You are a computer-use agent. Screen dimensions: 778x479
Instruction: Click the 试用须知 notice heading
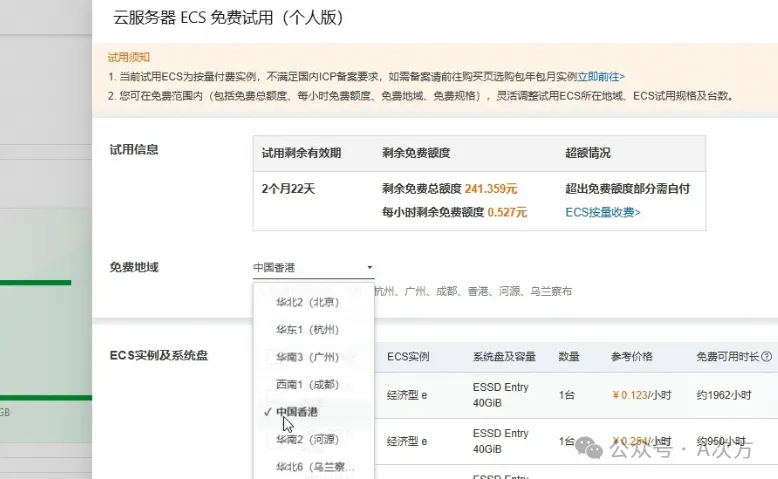click(x=129, y=57)
